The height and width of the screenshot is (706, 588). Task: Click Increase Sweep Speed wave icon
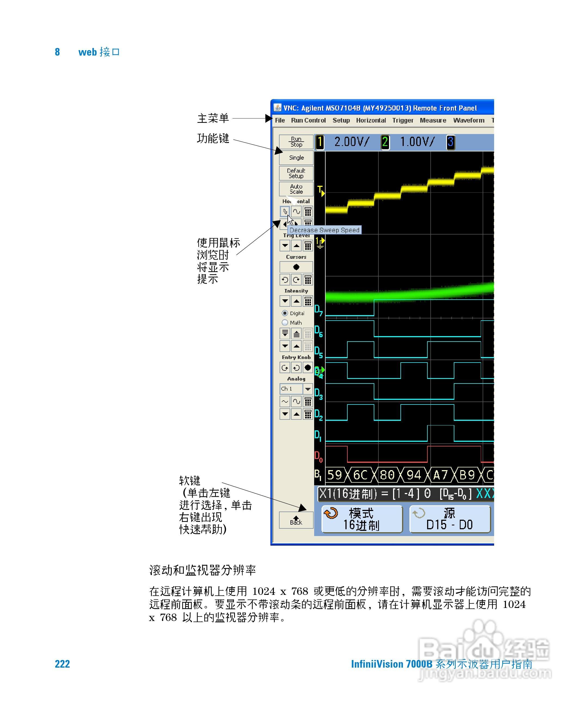296,211
